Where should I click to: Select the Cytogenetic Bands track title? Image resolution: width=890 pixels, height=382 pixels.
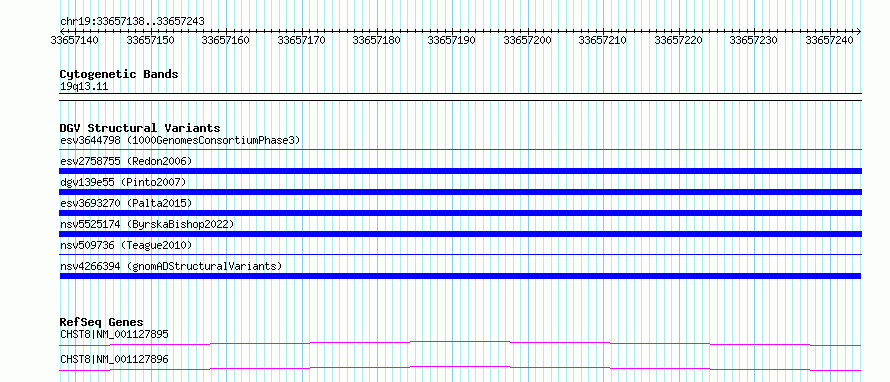[x=119, y=74]
